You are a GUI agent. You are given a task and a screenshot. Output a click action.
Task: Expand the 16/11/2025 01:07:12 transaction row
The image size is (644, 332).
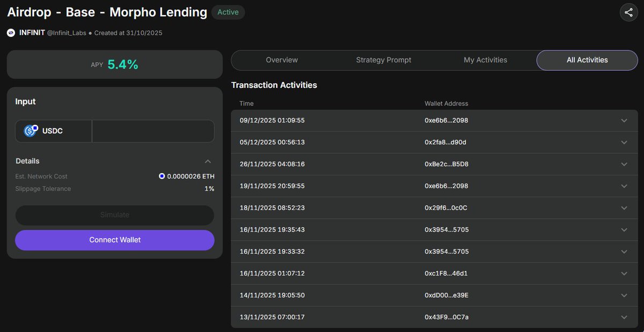[434, 274]
